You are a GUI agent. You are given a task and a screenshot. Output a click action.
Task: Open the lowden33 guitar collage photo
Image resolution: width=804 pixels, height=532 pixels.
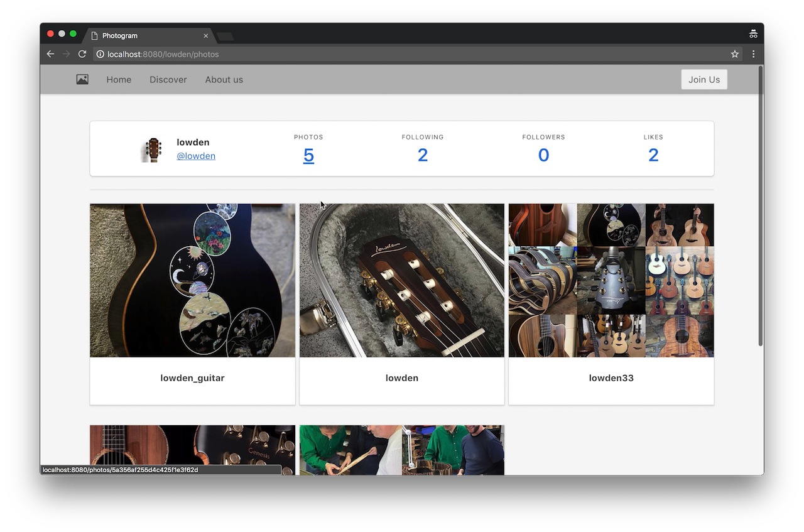[x=611, y=280]
